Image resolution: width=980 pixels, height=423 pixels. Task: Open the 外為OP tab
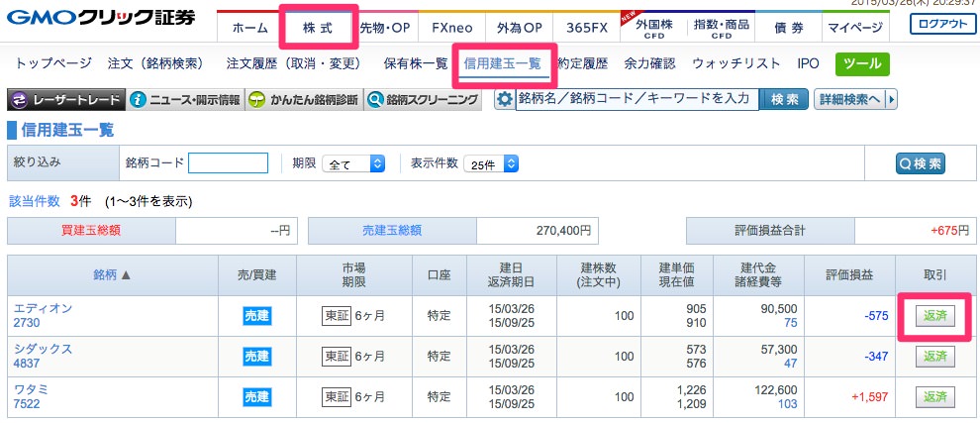coord(520,28)
